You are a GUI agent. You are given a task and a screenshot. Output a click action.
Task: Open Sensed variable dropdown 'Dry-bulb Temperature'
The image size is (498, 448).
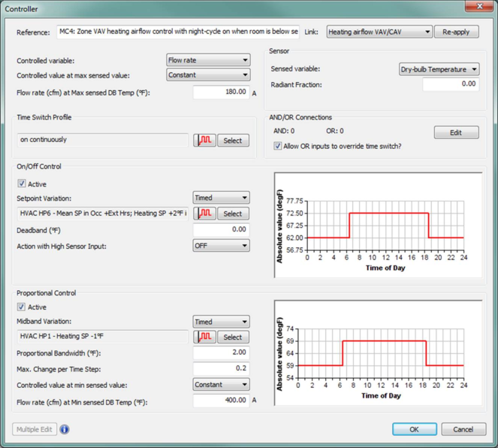coord(439,69)
